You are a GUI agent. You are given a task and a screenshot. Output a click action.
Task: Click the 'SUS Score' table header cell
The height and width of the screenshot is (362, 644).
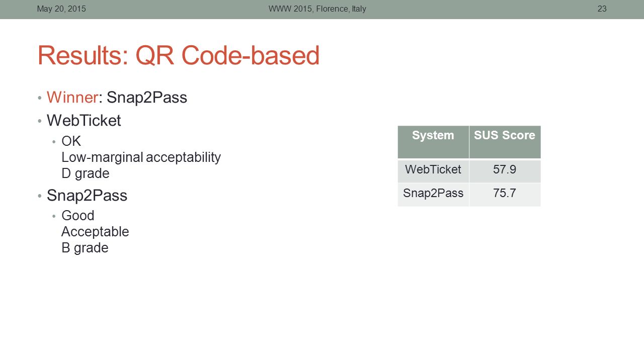(x=505, y=142)
